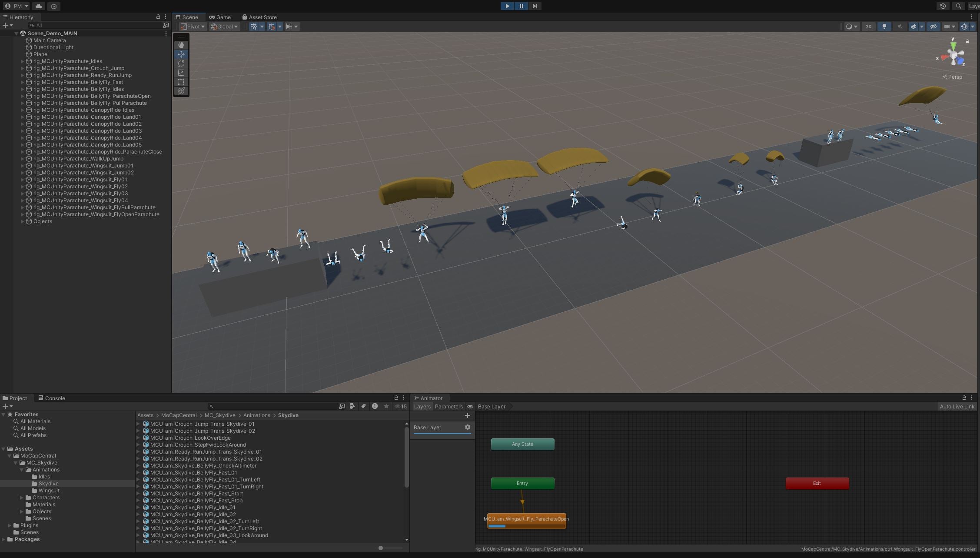Viewport: 980px width, 558px height.
Task: Expand the Plugins folder
Action: point(10,525)
